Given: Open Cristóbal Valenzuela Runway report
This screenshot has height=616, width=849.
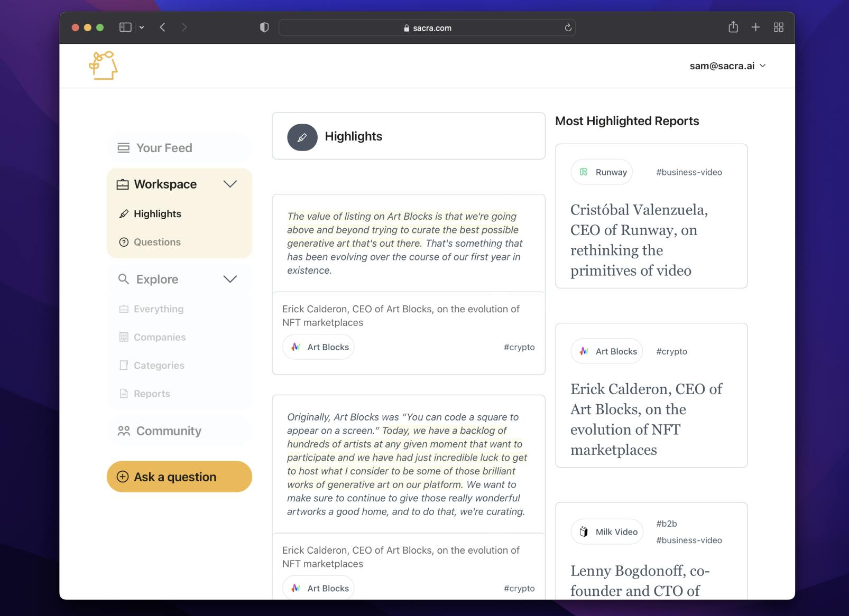Looking at the screenshot, I should coord(639,240).
